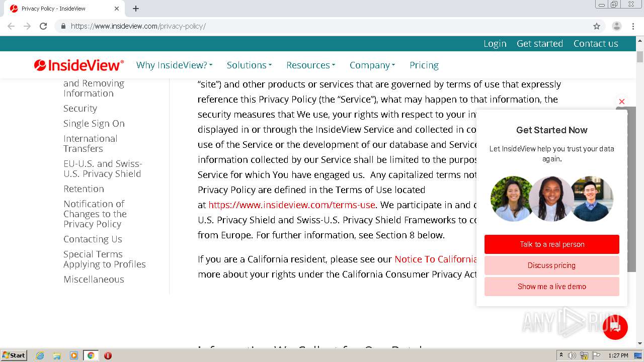Expand the Company dropdown menu

coord(372,65)
